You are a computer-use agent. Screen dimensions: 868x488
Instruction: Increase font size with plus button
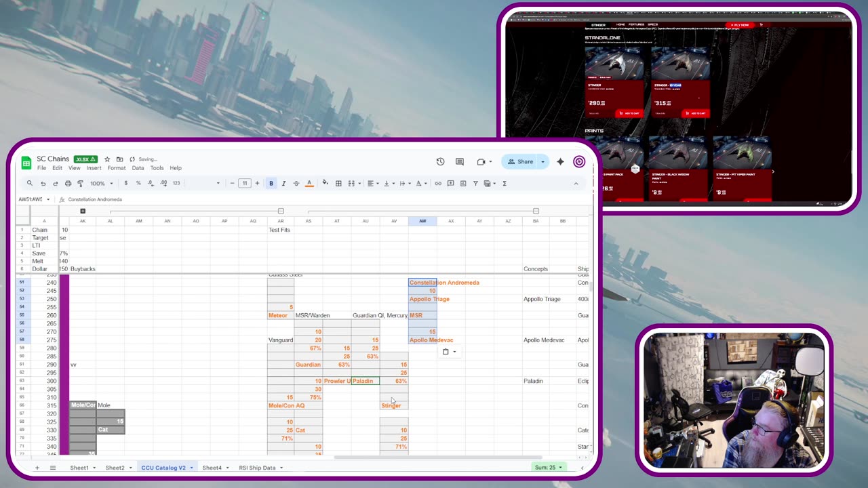(x=257, y=183)
